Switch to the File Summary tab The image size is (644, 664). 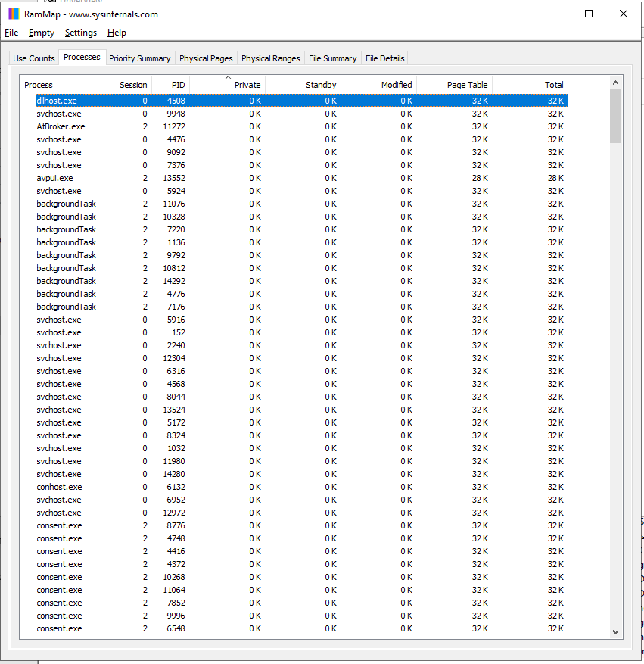(x=332, y=58)
